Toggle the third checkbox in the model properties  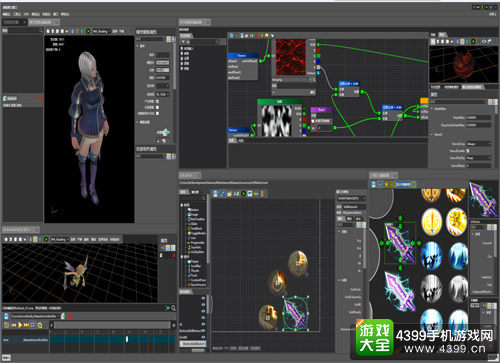[157, 113]
